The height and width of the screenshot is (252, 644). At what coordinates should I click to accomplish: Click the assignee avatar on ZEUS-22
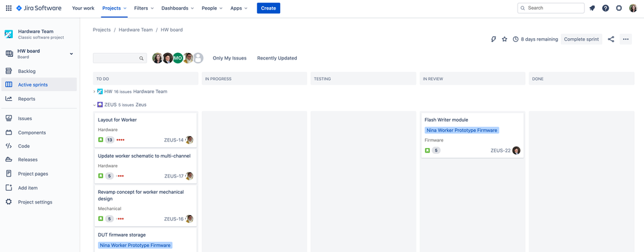pos(516,151)
